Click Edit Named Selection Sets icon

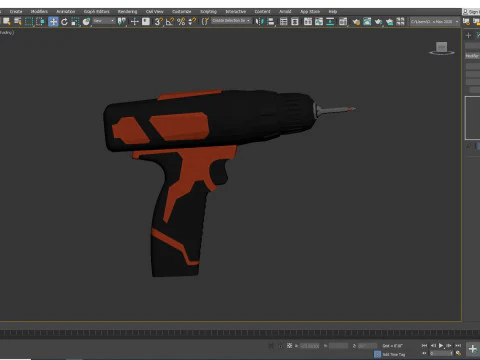(205, 22)
